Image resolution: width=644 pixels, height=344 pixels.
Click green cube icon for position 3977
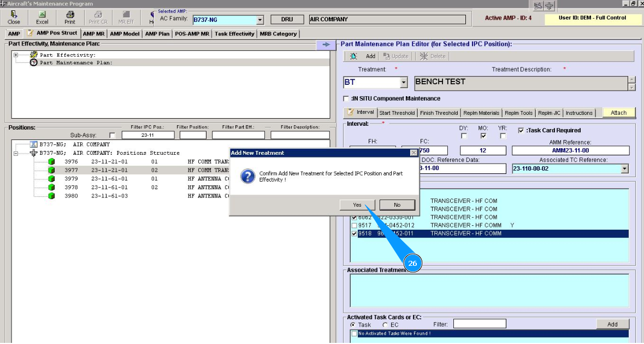click(x=51, y=170)
